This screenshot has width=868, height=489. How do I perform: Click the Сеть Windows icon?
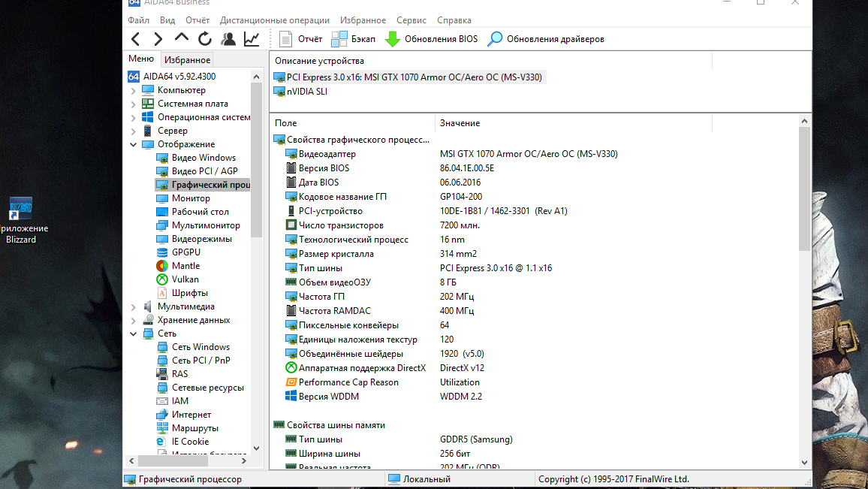tap(162, 347)
